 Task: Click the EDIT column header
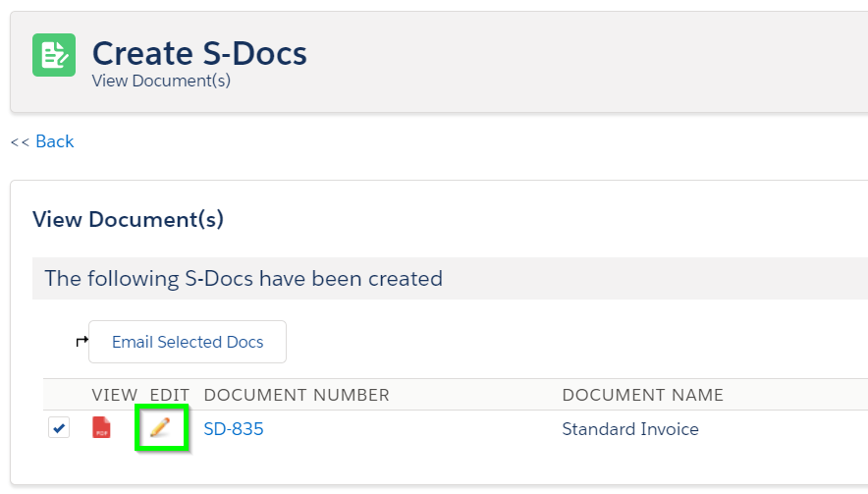(170, 395)
